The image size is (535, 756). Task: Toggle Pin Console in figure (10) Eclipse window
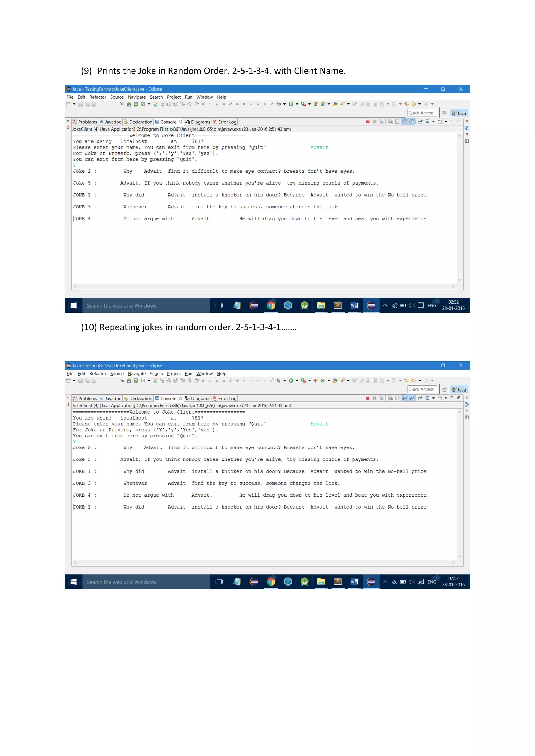coord(420,398)
